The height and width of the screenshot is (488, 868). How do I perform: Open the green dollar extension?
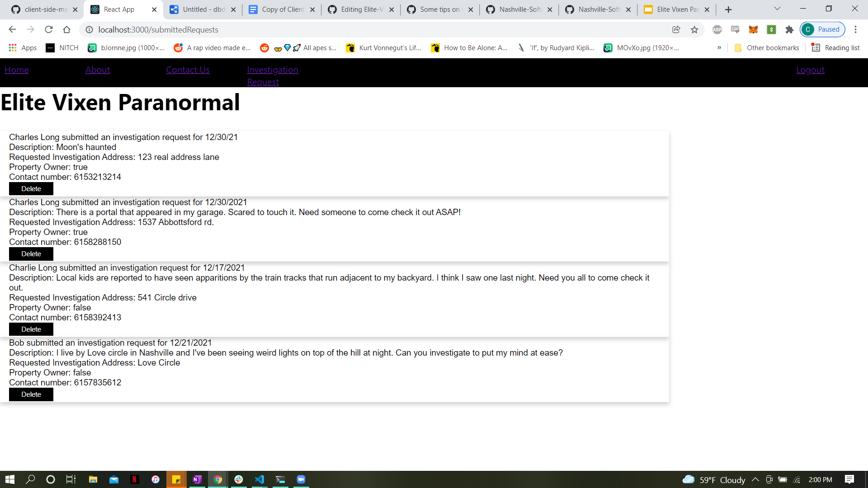pyautogui.click(x=771, y=29)
